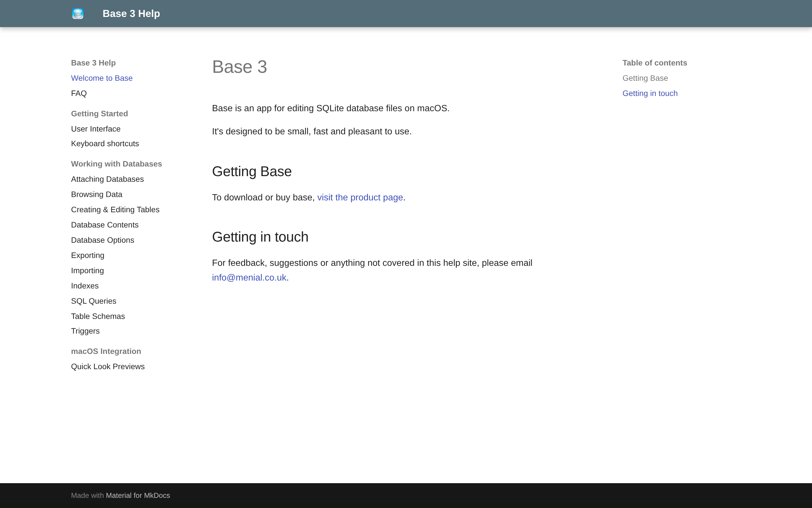812x508 pixels.
Task: Open SQL Queries help page
Action: point(94,301)
